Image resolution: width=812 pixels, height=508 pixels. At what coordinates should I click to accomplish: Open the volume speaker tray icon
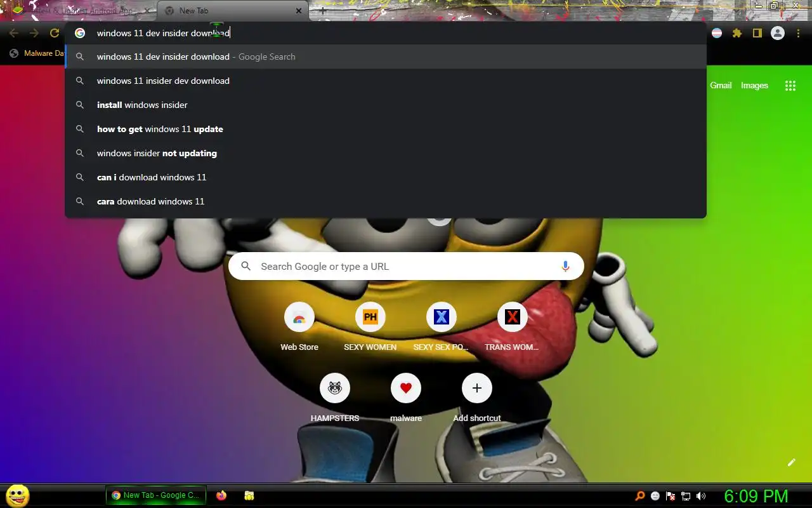701,496
